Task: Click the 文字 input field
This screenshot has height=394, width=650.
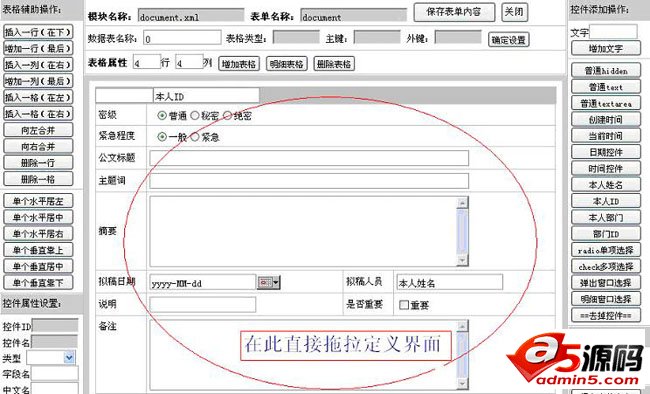Action: point(613,32)
